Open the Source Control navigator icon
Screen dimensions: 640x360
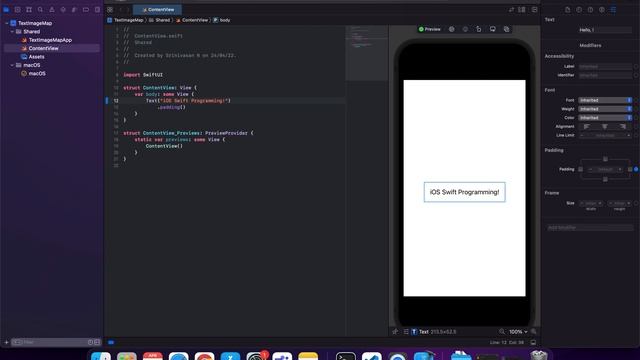18,9
